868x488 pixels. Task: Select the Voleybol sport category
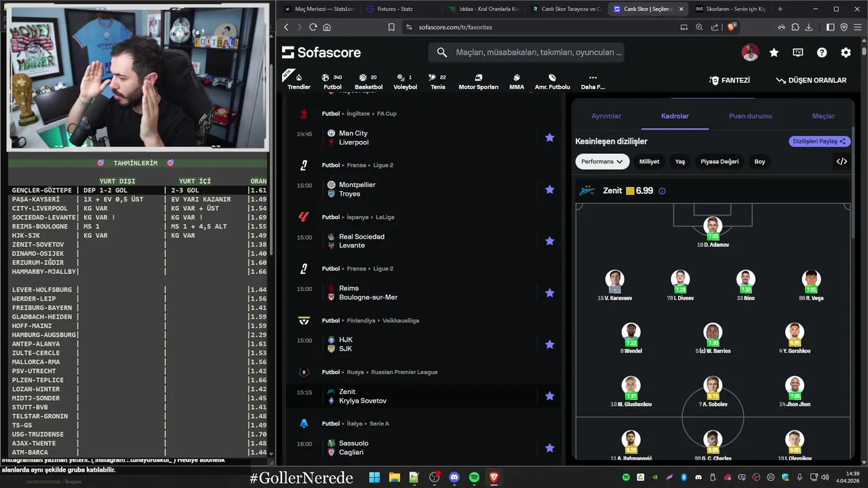pyautogui.click(x=406, y=81)
